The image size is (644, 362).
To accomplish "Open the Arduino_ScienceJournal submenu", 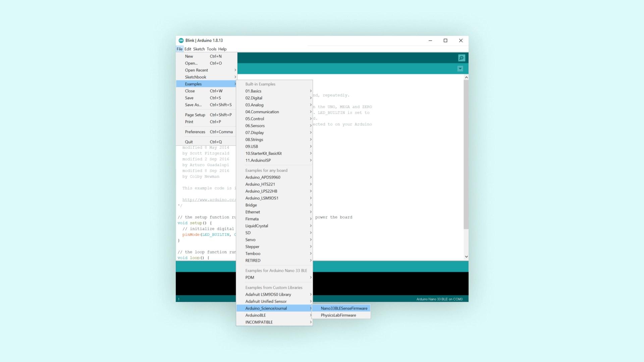I will (x=266, y=308).
